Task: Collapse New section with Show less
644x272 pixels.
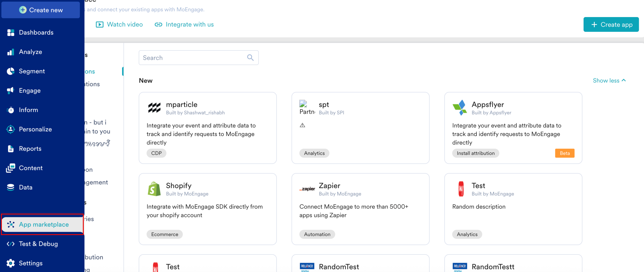Action: coord(609,80)
